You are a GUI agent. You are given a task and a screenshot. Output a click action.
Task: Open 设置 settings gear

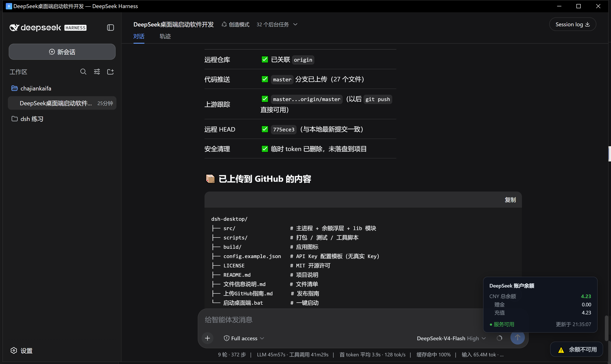coord(22,350)
